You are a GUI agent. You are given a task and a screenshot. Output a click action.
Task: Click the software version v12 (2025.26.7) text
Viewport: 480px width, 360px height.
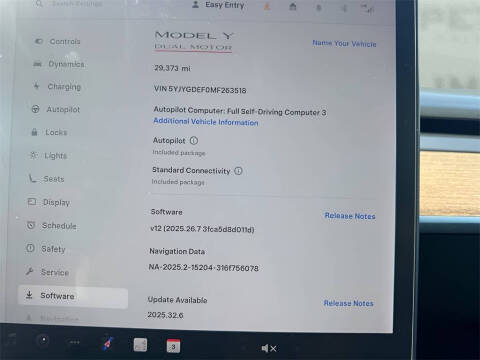pyautogui.click(x=202, y=229)
